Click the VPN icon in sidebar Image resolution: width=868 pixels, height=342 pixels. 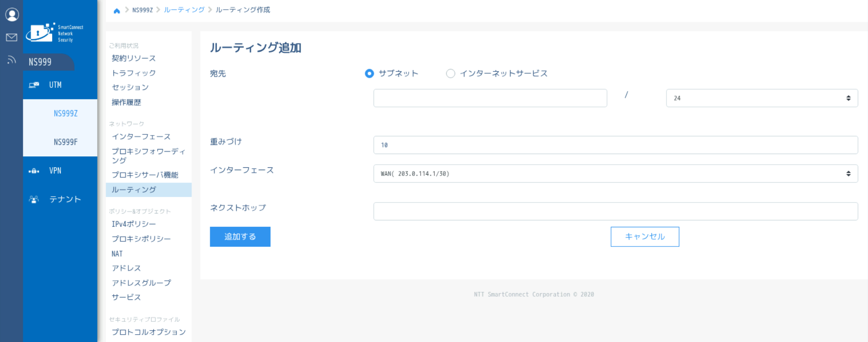(34, 171)
